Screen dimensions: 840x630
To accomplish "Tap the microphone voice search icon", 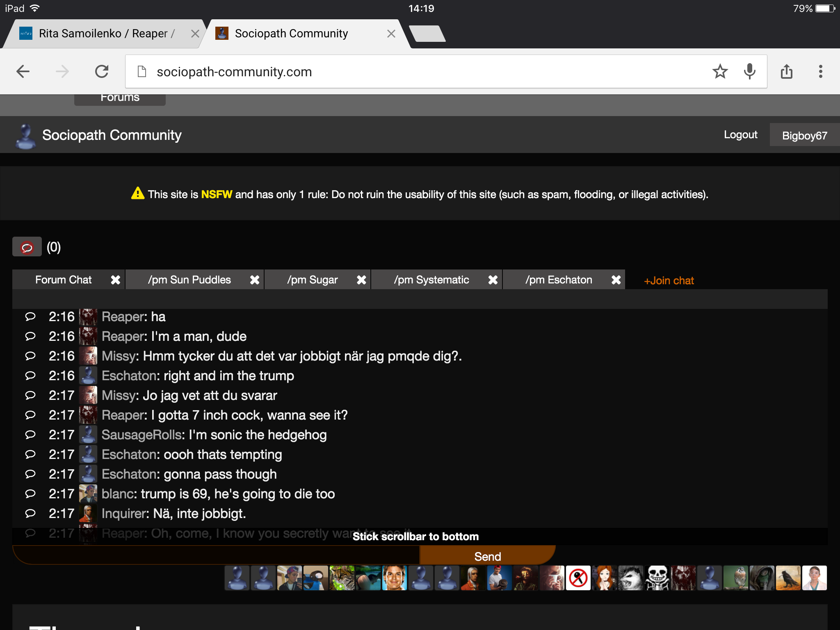I will (x=749, y=72).
